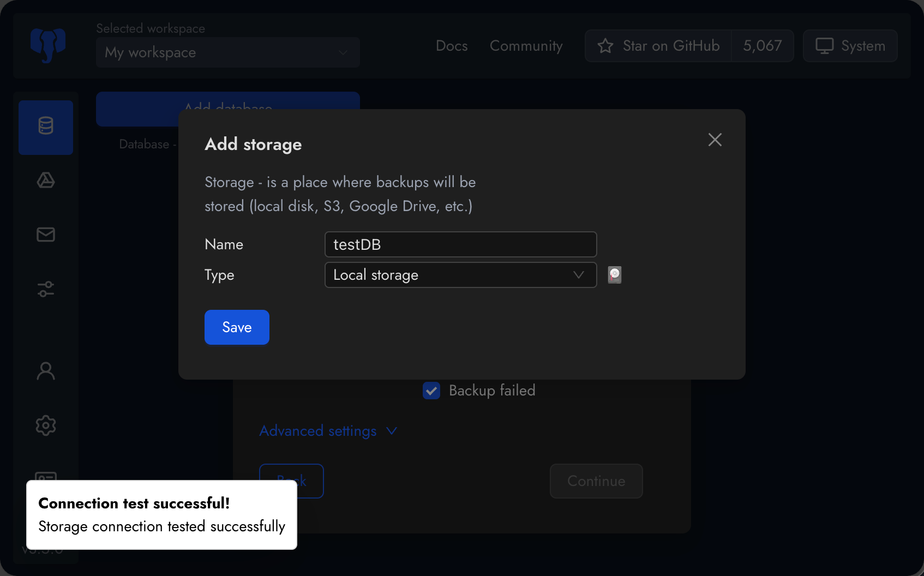Click the Continue button

pyautogui.click(x=596, y=481)
